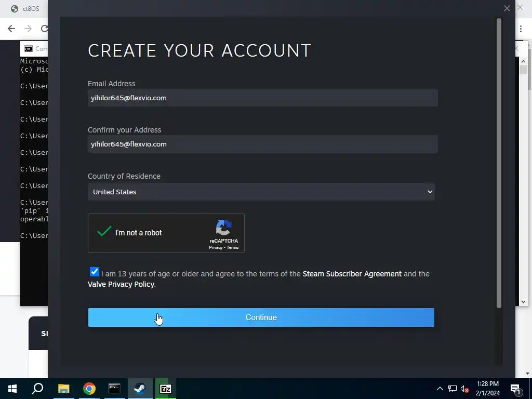The width and height of the screenshot is (532, 399).
Task: Click the Confirm your Address field
Action: coord(262,144)
